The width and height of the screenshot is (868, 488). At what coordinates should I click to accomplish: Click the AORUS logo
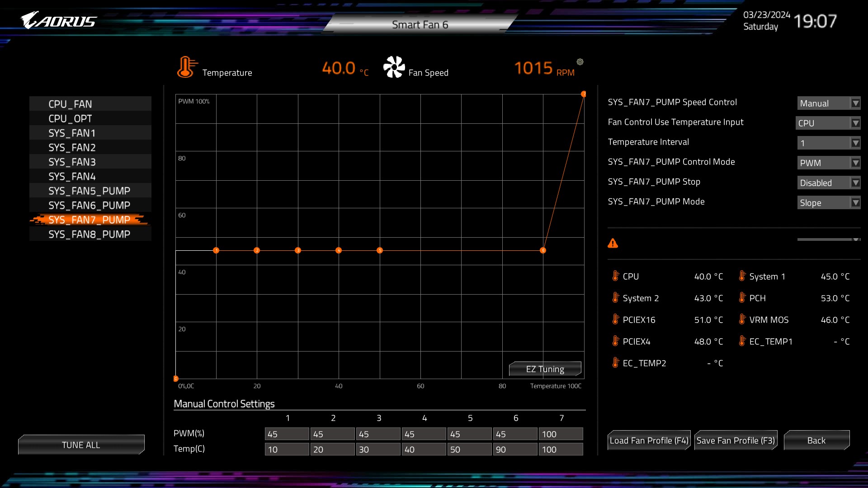pyautogui.click(x=58, y=21)
